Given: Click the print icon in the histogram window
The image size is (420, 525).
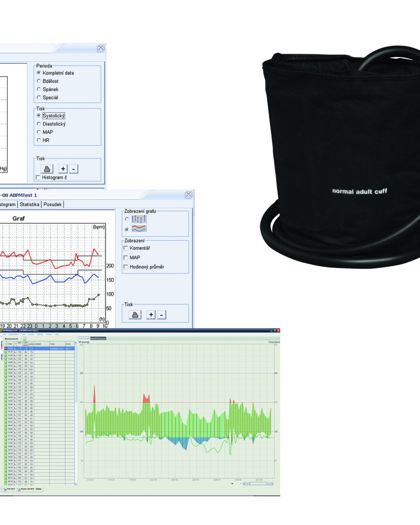Looking at the screenshot, I should click(47, 169).
